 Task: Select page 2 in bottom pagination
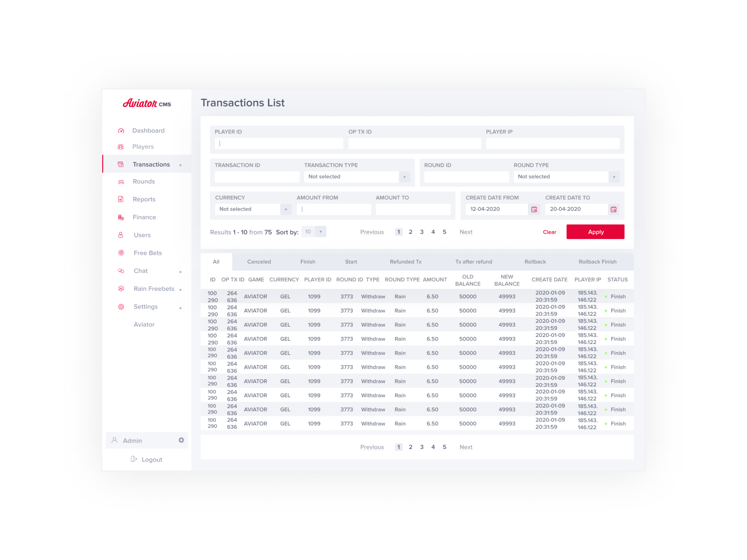coord(410,447)
